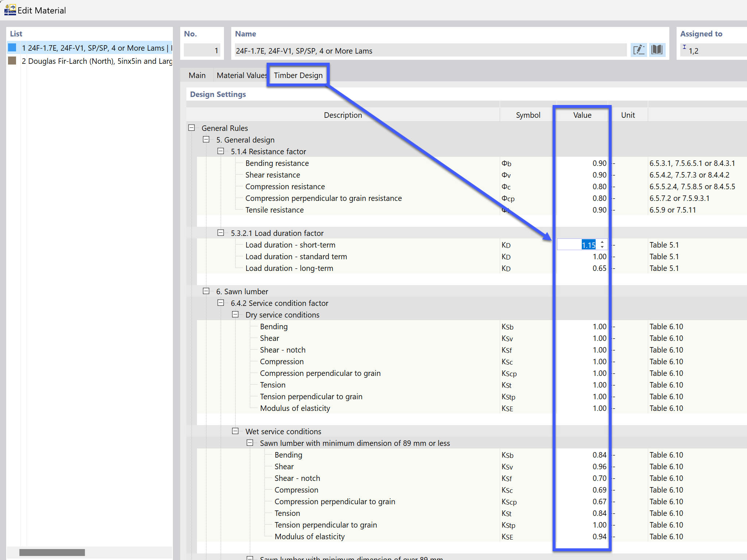The image size is (747, 560).
Task: Click the I-section icon in Assigned to
Action: click(x=684, y=47)
